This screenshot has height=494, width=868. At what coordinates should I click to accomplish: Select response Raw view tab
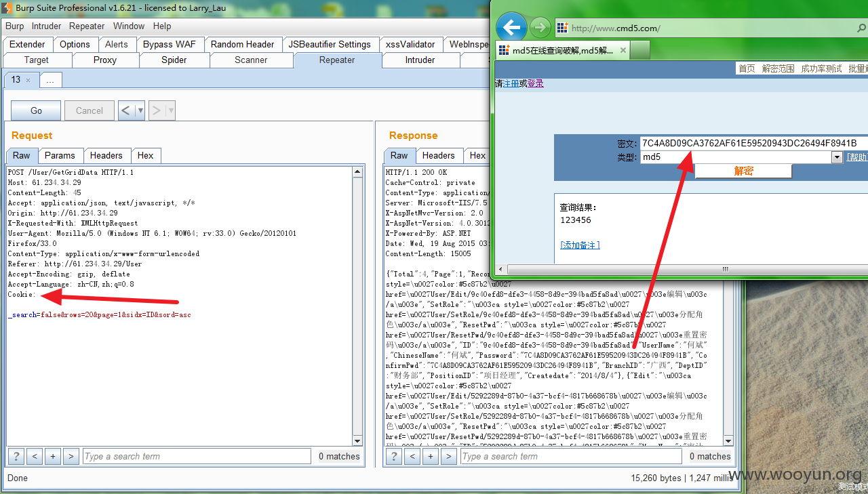coord(399,155)
